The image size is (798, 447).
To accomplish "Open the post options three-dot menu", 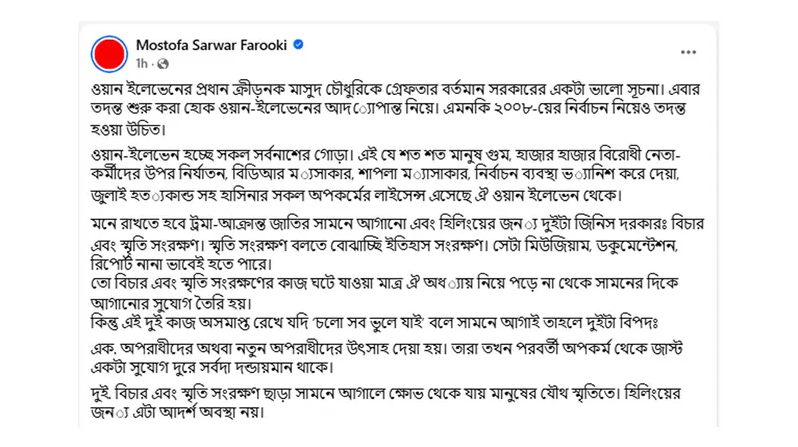I will click(x=688, y=51).
